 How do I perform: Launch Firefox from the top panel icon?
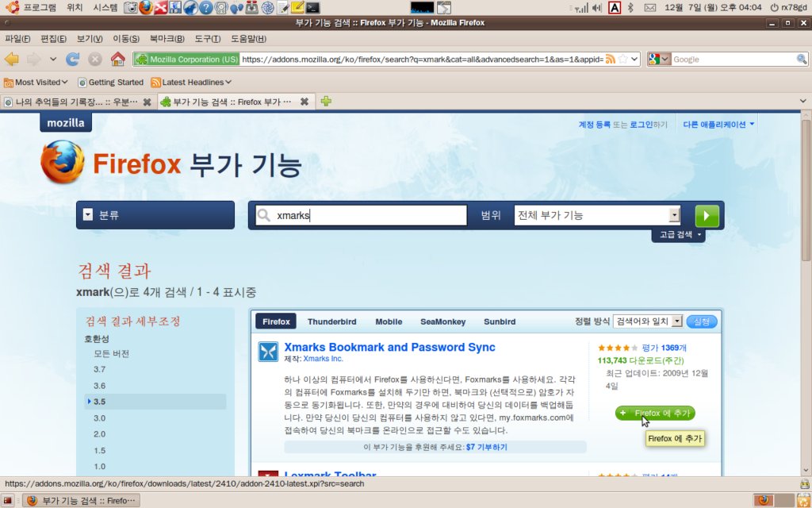146,7
